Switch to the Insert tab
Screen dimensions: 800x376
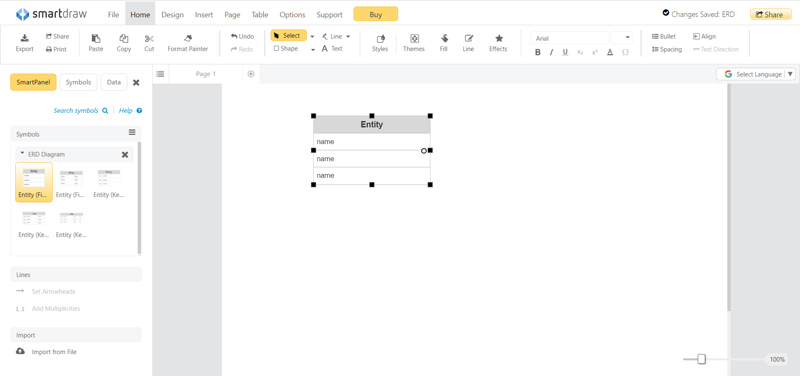coord(204,15)
